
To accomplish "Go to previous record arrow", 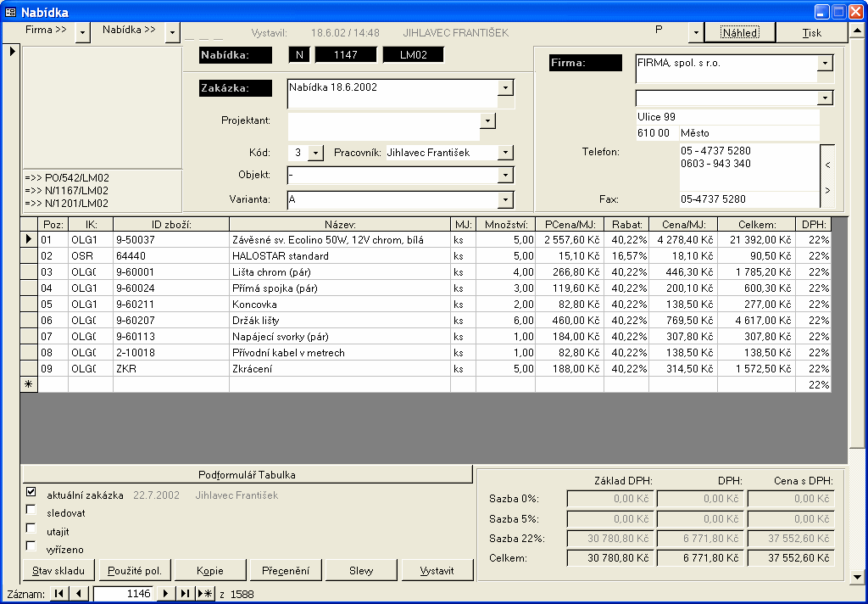I will (x=79, y=594).
